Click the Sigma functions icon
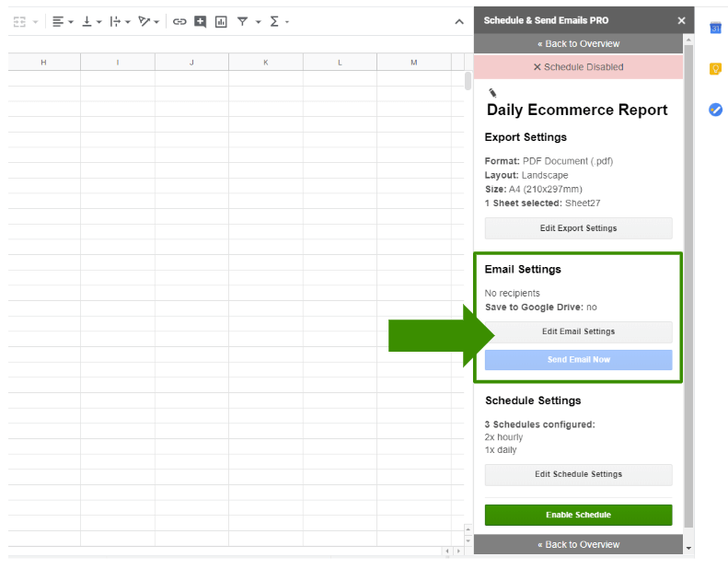 coord(274,21)
